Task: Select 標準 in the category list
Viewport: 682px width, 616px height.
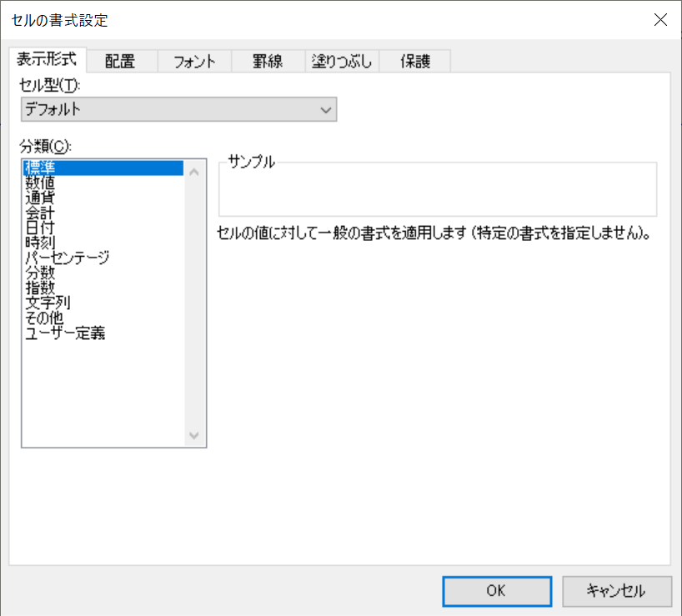Action: click(103, 168)
